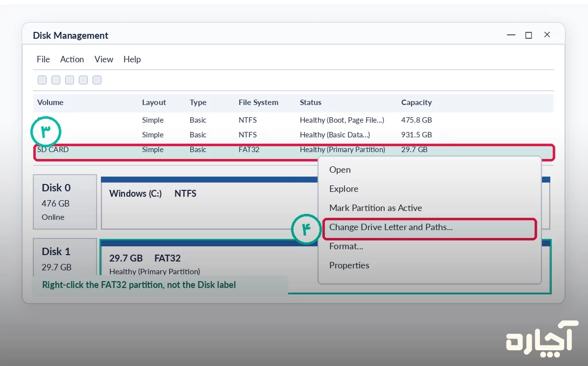This screenshot has width=588, height=366.
Task: Click the 475.8 GB capacity cell
Action: click(416, 120)
